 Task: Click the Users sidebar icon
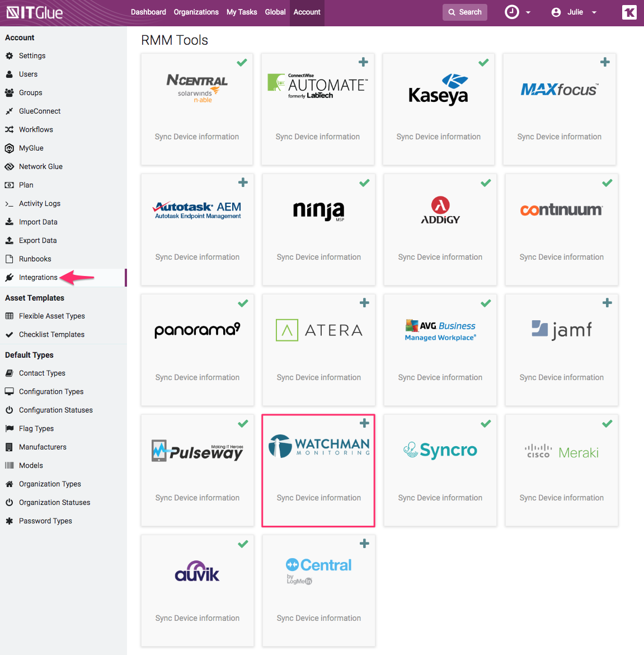tap(9, 74)
